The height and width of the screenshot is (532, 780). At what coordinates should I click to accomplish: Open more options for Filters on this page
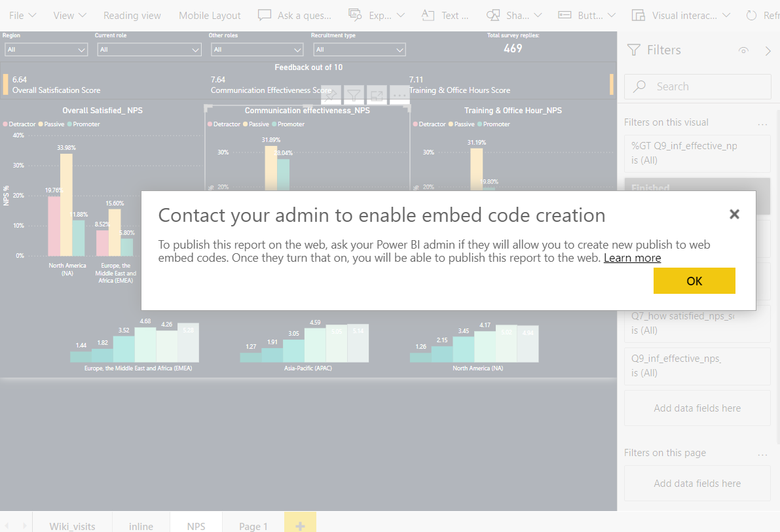tap(762, 453)
